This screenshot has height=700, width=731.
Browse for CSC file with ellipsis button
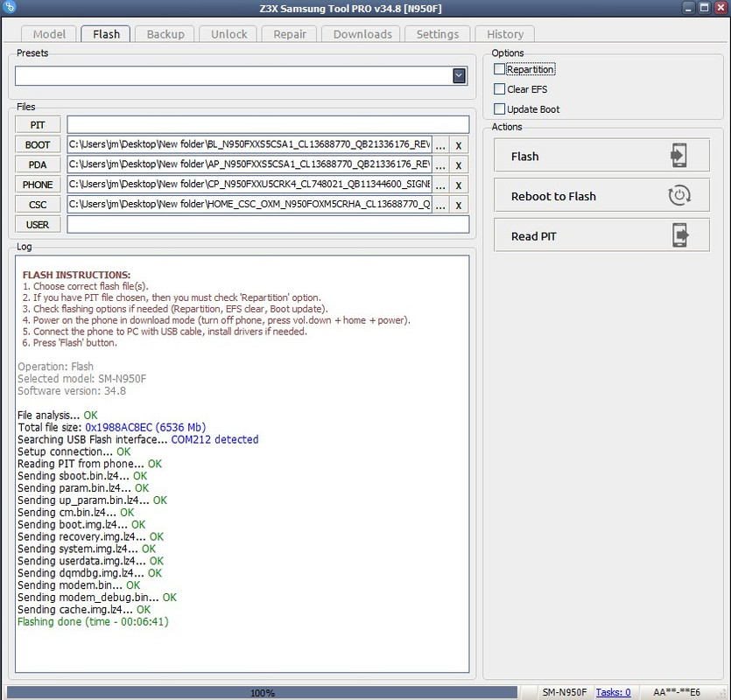[x=440, y=206]
